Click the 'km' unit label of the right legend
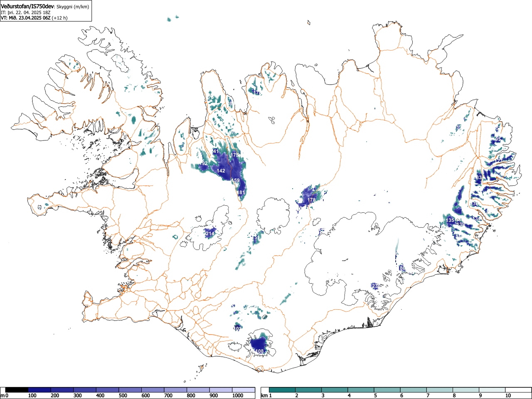532x399 pixels. pyautogui.click(x=264, y=395)
